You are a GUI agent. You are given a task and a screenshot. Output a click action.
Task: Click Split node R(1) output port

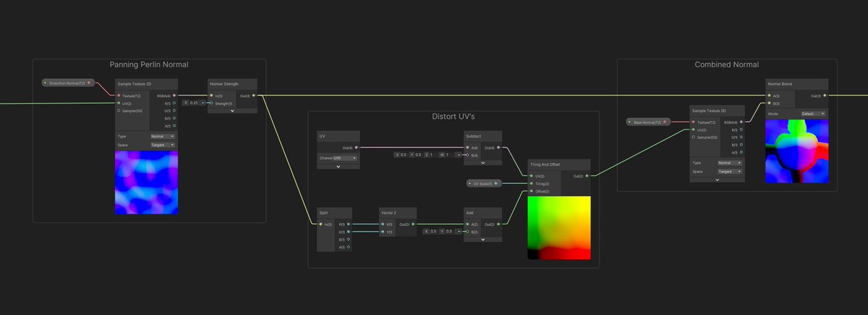coord(349,224)
